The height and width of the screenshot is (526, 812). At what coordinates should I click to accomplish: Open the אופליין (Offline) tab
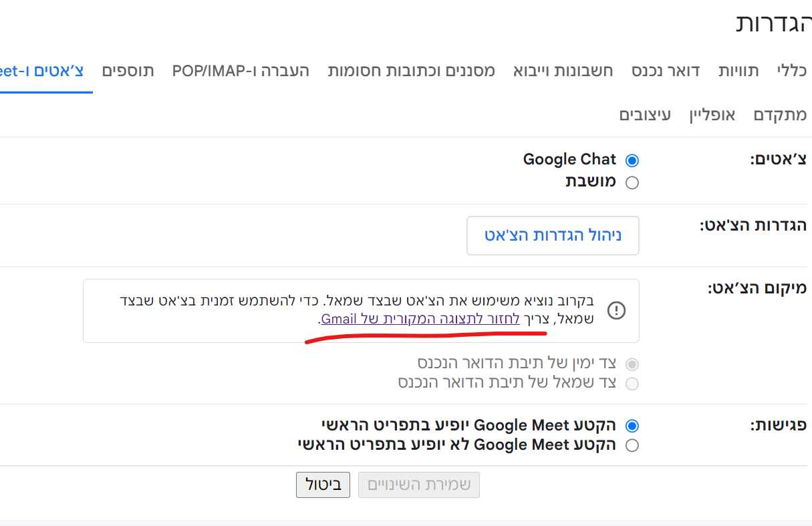pos(712,114)
